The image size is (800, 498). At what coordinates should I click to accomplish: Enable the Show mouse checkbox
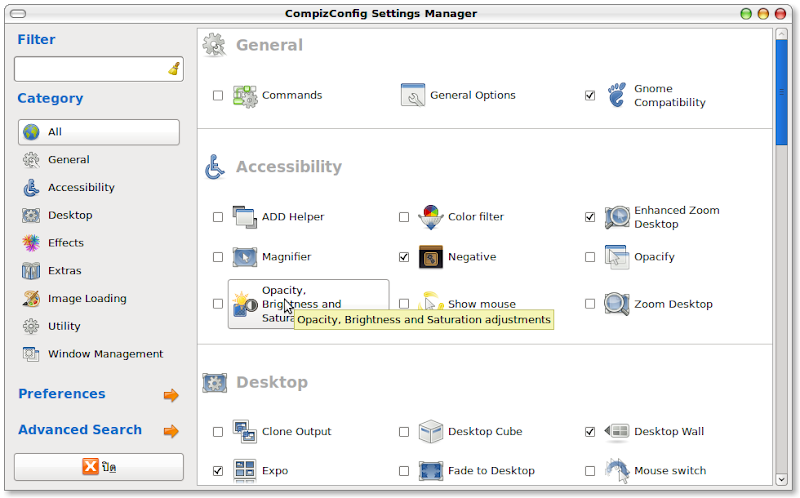tap(404, 304)
